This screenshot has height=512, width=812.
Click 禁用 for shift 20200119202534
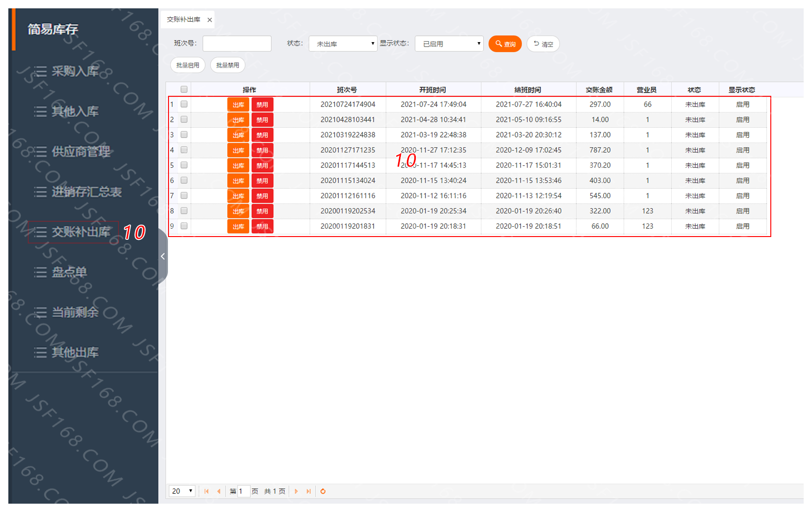[262, 211]
